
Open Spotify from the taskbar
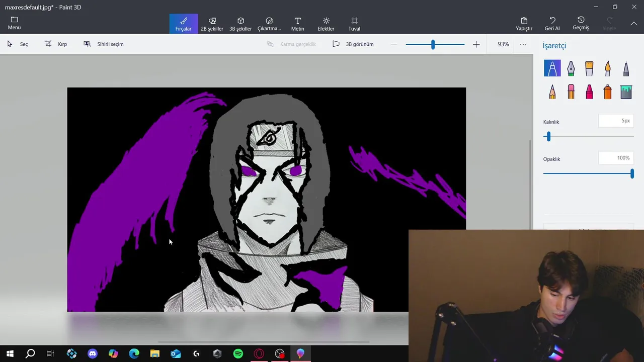(238, 354)
